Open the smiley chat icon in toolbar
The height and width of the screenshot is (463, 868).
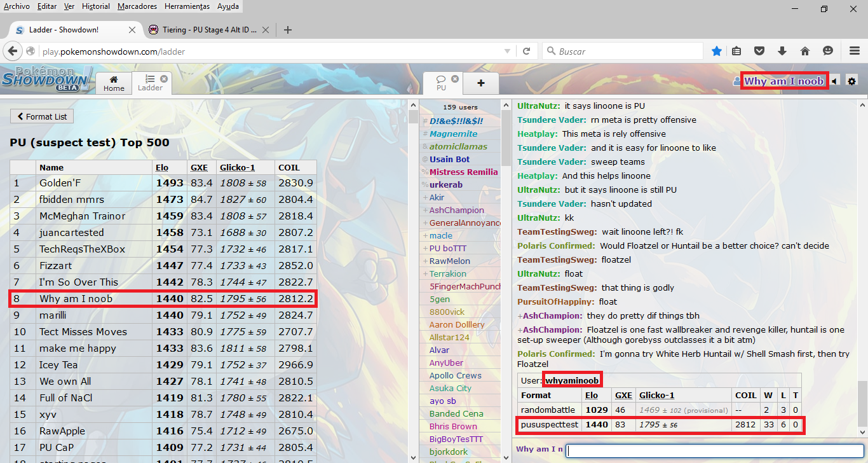[x=828, y=51]
